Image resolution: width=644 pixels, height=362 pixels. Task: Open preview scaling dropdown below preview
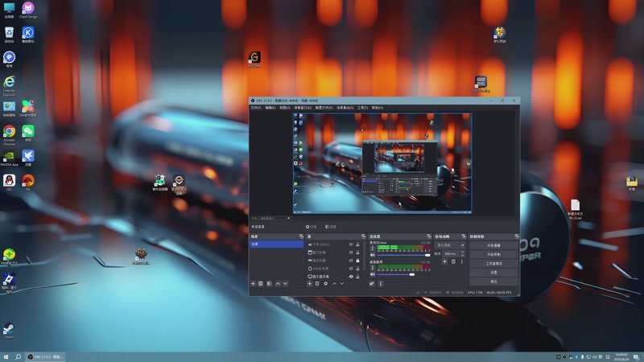point(275,218)
